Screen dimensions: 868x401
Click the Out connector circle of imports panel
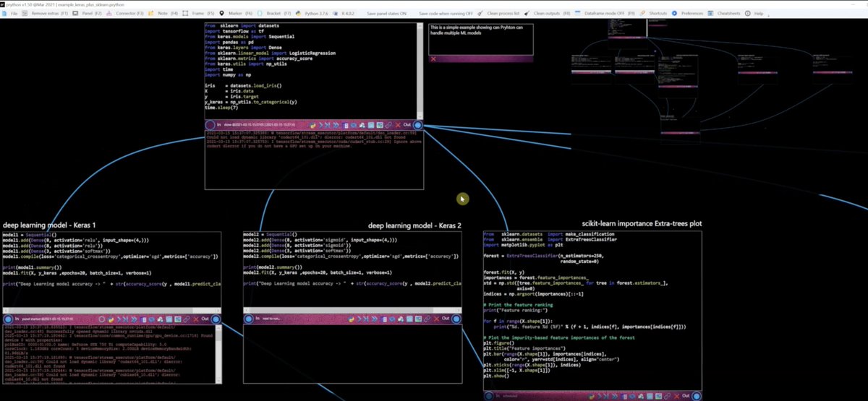(x=418, y=124)
